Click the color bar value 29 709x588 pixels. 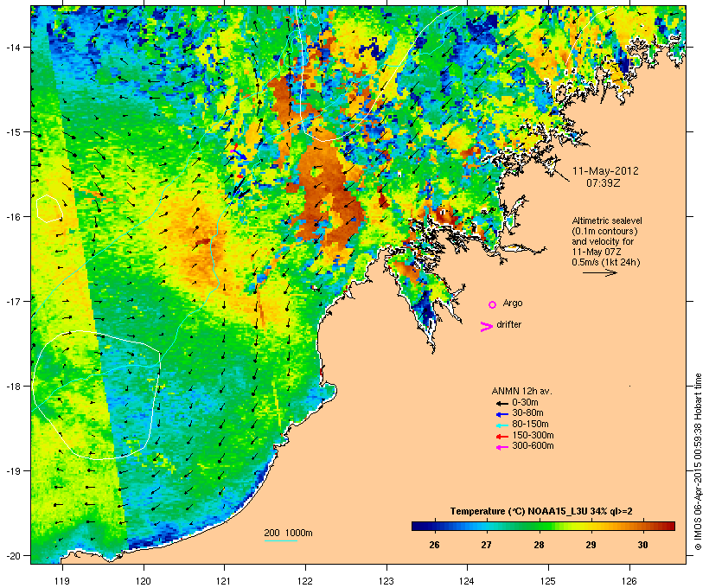point(591,545)
